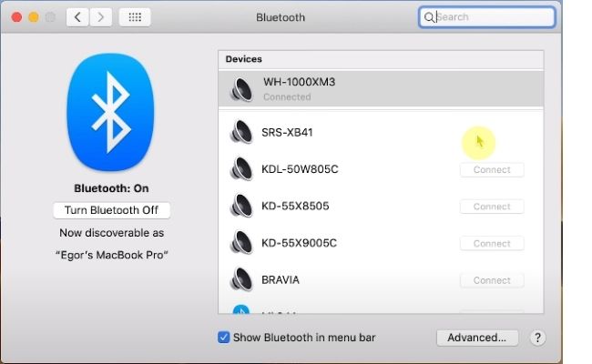Focus the Search field
This screenshot has height=364, width=592.
[x=487, y=17]
